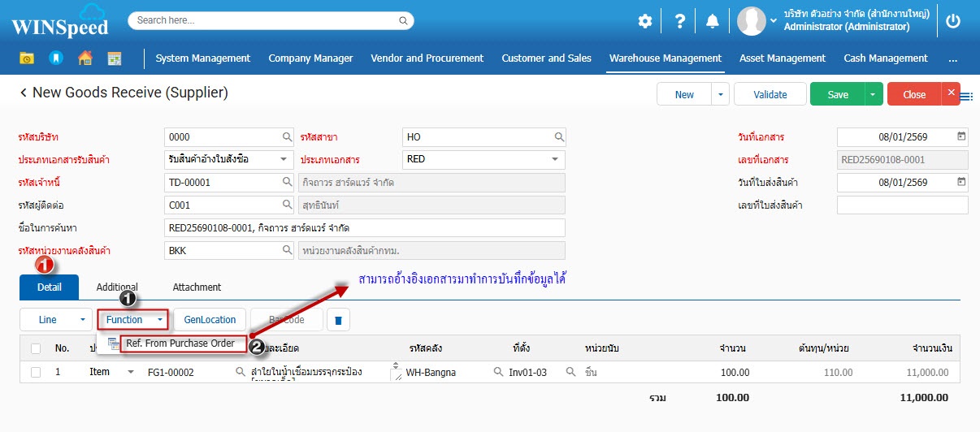Open the document date calendar icon
Viewport: 980px width, 432px height.
click(961, 136)
